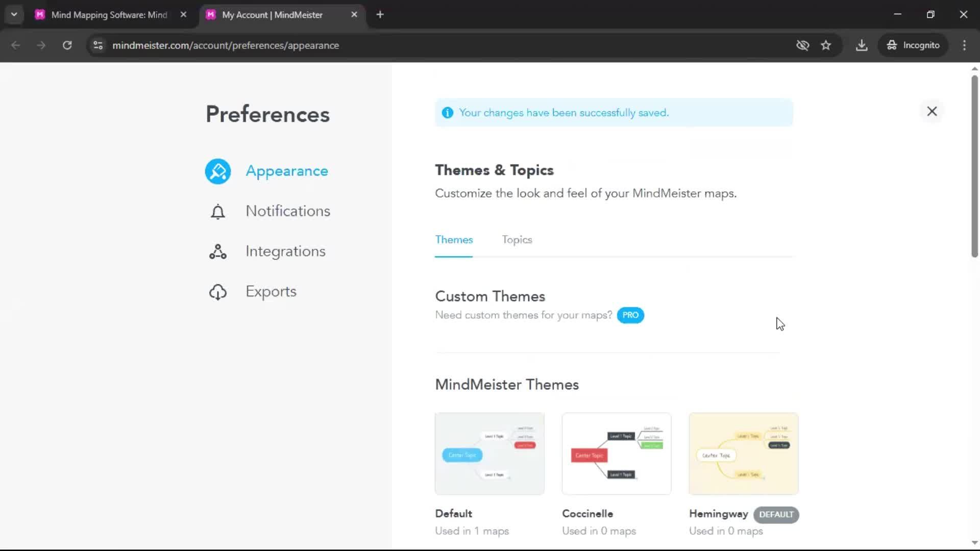The image size is (980, 551).
Task: Click the DEFAULT badge beside Hemingway
Action: tap(776, 515)
